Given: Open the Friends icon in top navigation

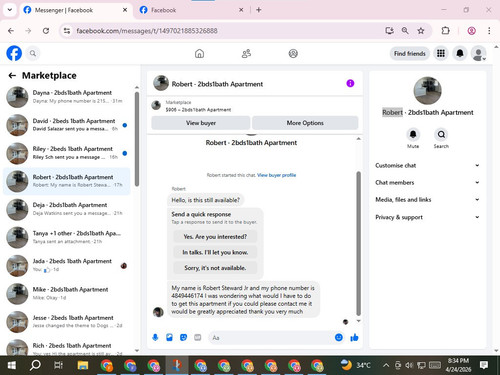Looking at the screenshot, I should click(x=246, y=53).
